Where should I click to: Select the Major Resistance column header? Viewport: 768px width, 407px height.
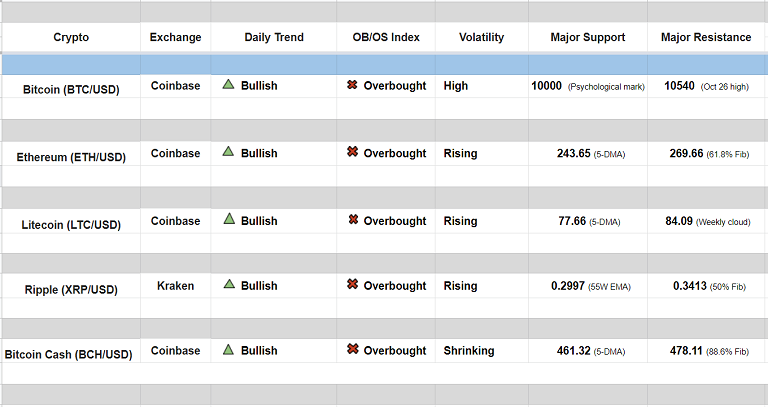point(706,38)
